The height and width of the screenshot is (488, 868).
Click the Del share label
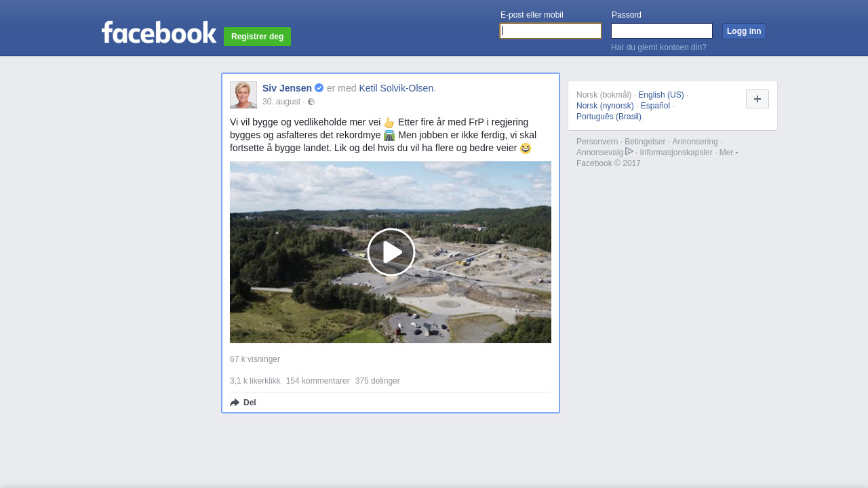point(250,403)
